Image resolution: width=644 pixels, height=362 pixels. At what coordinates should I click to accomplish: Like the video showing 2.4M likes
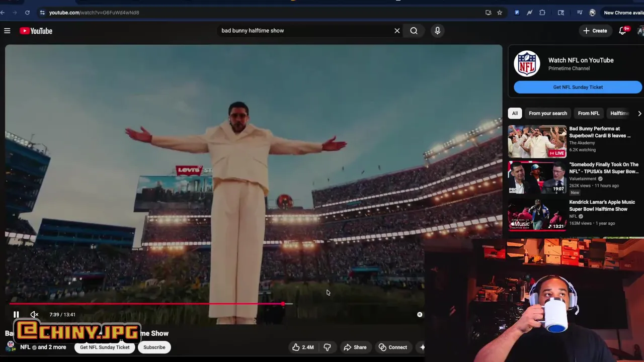[x=302, y=347]
